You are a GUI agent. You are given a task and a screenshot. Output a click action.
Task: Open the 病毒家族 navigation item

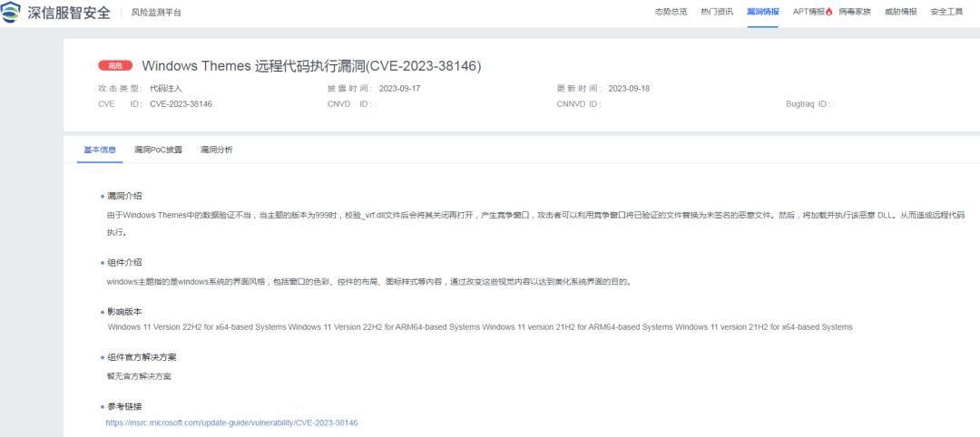855,12
